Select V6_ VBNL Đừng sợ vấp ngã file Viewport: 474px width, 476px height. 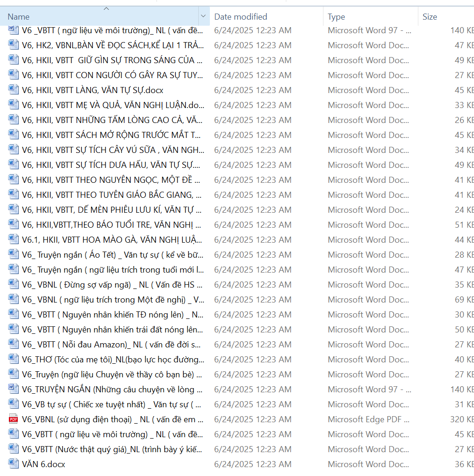tap(112, 285)
